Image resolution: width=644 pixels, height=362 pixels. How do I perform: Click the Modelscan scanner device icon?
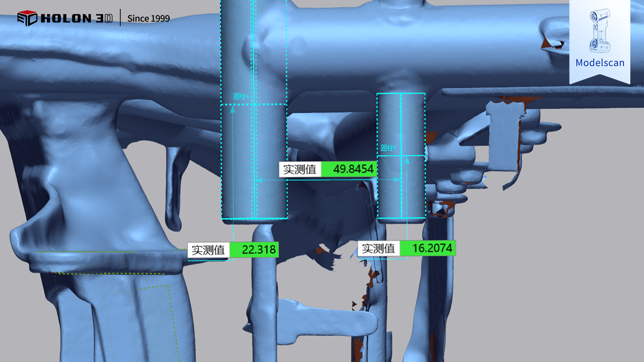coord(600,30)
